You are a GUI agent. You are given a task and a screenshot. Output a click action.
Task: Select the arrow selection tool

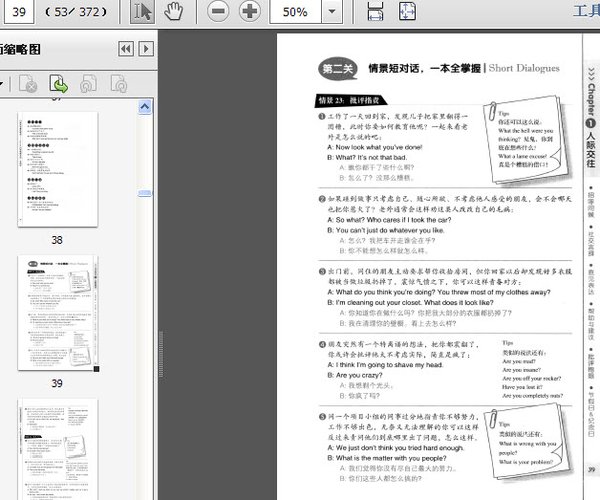click(142, 12)
